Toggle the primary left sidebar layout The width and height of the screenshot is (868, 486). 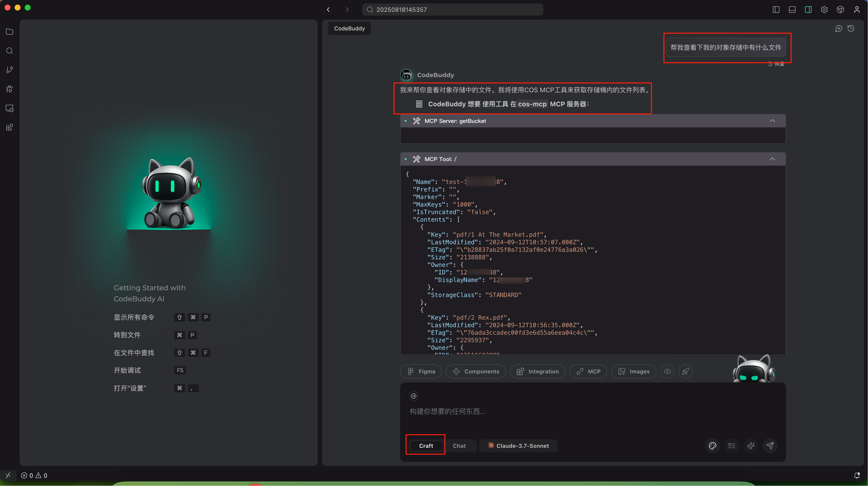coord(776,10)
